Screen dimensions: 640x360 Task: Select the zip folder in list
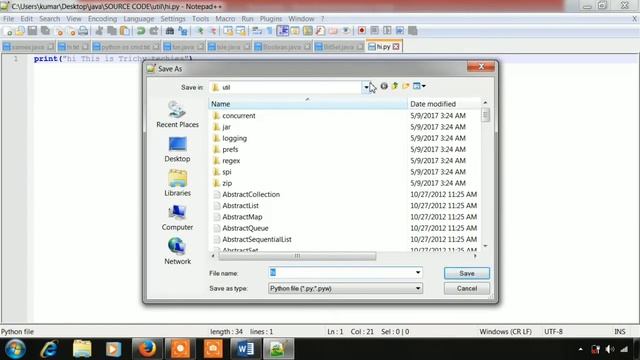click(x=222, y=183)
